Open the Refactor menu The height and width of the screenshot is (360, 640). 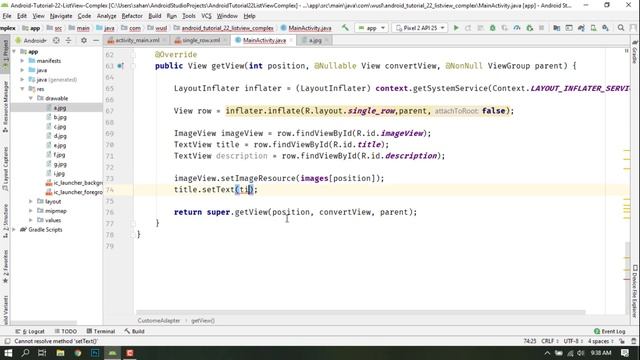click(x=132, y=16)
